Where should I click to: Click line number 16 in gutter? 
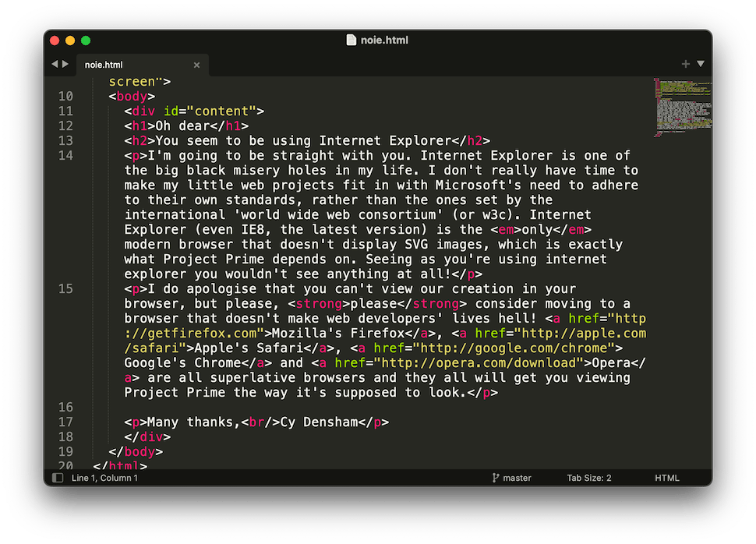point(65,408)
